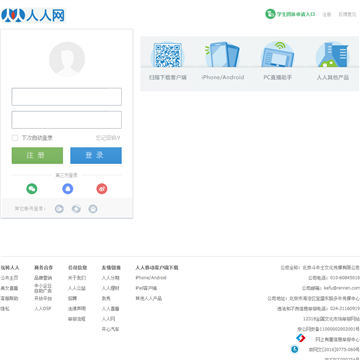Viewport: 360px width, 360px height.
Task: Open the 京网文[2016] license number link
Action: 334,350
